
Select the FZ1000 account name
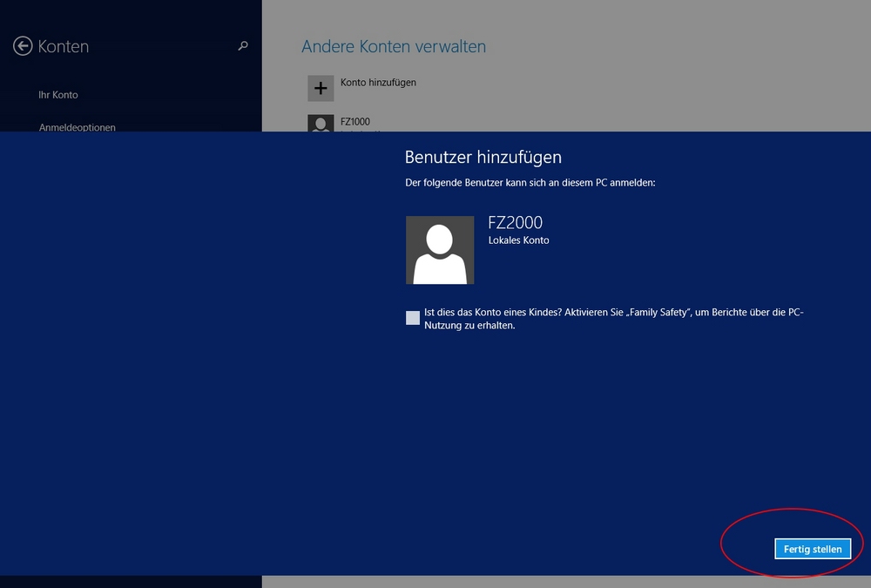(355, 121)
